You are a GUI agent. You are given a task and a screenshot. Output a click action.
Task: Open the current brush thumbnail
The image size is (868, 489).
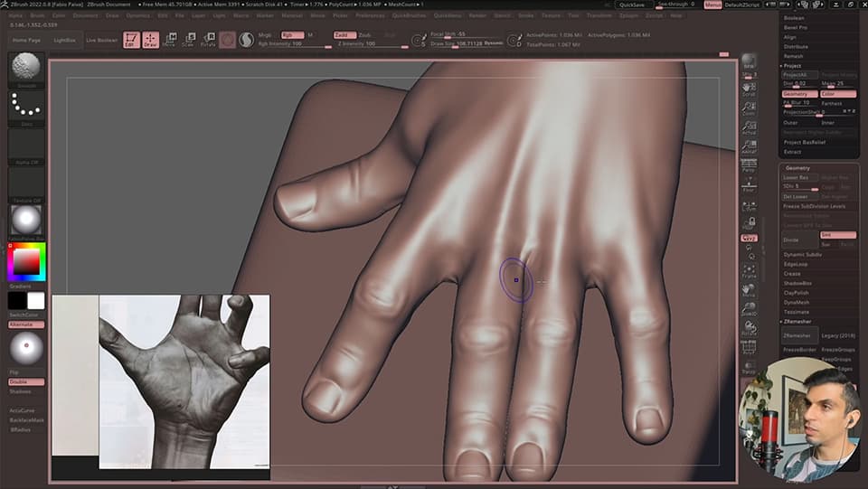click(26, 68)
